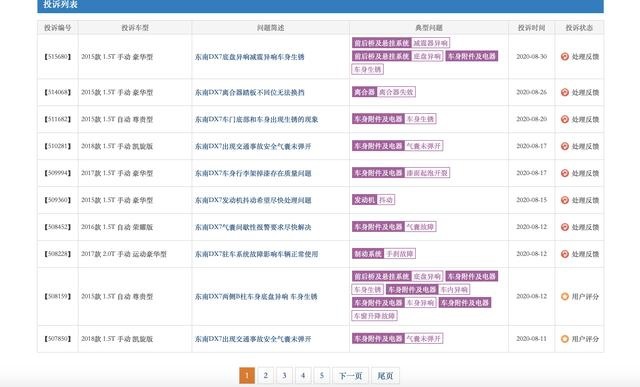This screenshot has height=387, width=640.
Task: Open complaint 东南DX7气囊间歇性报警要求尽快解决
Action: coord(253,227)
